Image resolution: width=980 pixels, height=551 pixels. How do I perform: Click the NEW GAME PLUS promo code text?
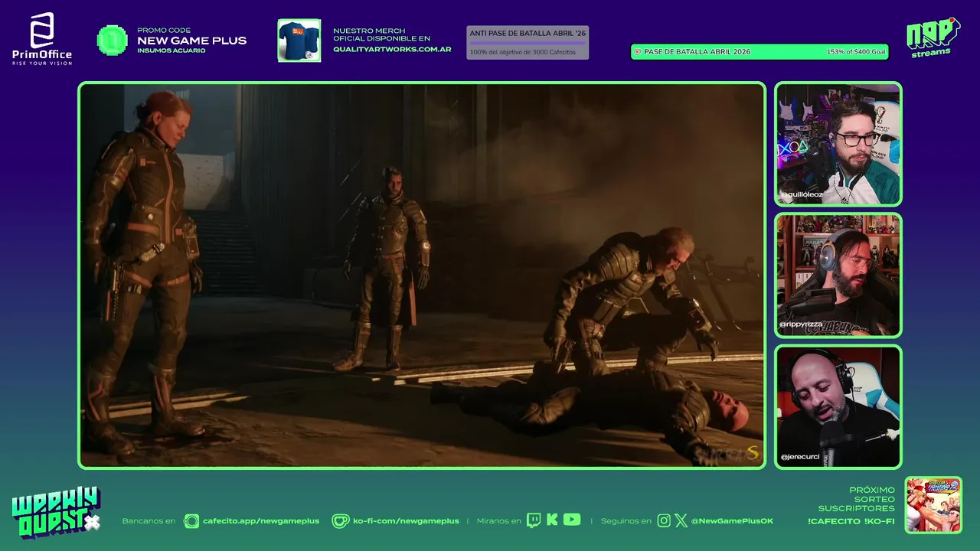[x=192, y=41]
